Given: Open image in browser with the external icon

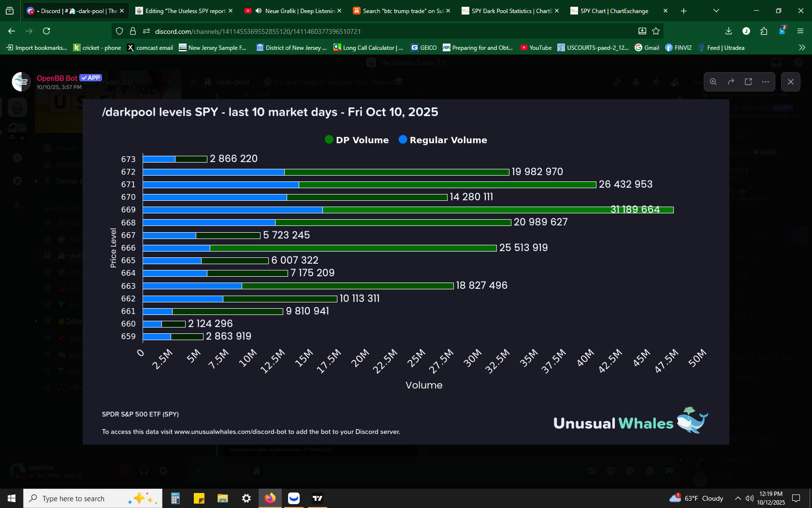Looking at the screenshot, I should [x=748, y=82].
